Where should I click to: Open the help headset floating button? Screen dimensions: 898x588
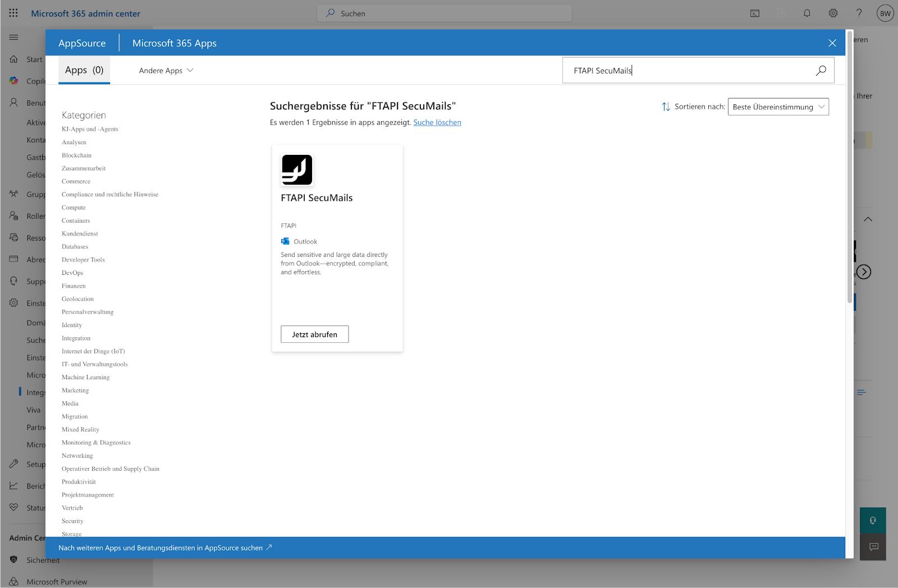point(873,521)
